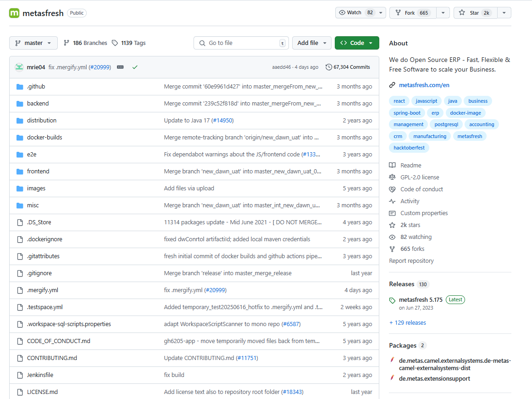Open the CONTRIBUTING.md file

point(52,358)
